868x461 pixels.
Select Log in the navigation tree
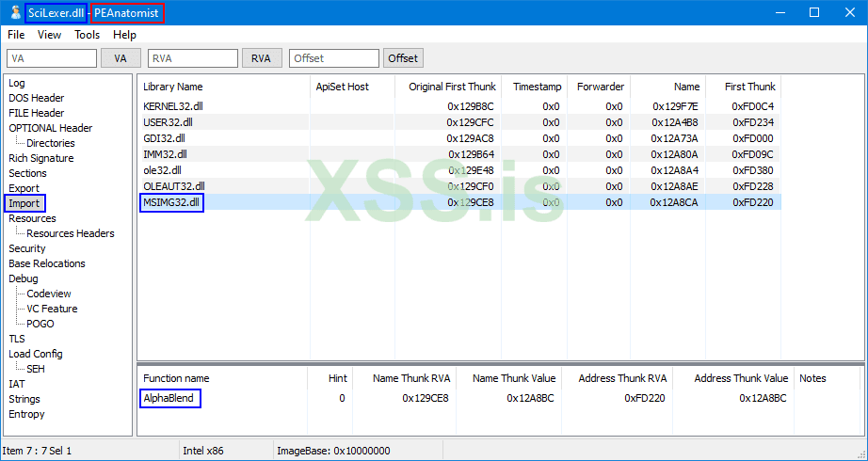[x=17, y=83]
